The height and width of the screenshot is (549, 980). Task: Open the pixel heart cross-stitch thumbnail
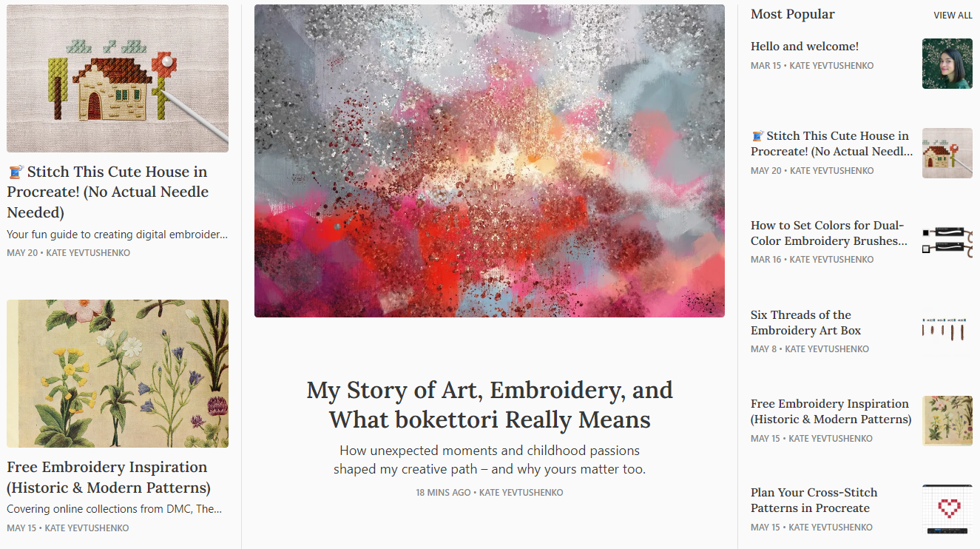(947, 509)
